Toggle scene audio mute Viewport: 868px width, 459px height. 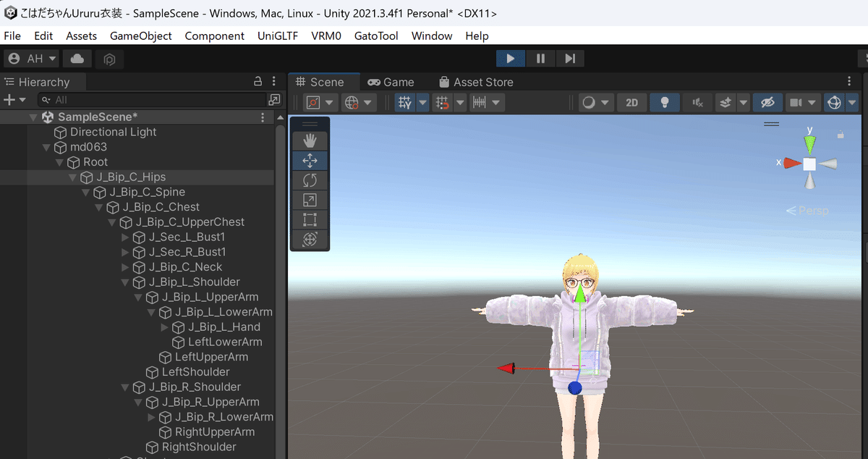(697, 103)
